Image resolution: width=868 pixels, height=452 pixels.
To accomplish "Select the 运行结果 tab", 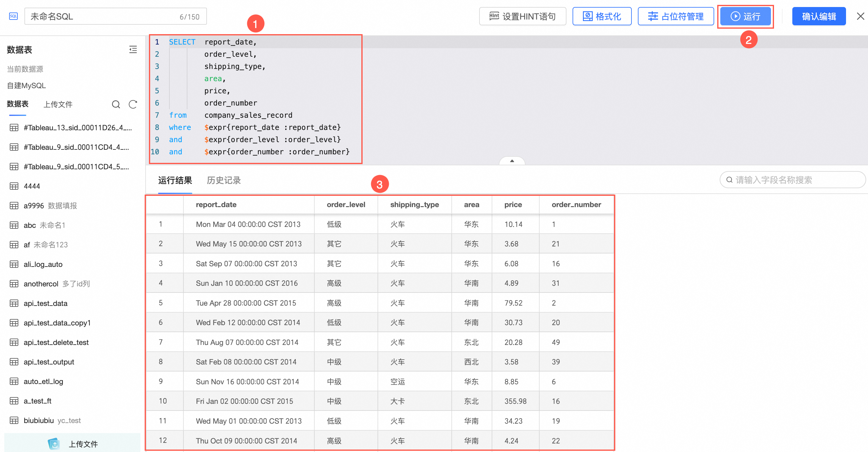I will tap(175, 181).
